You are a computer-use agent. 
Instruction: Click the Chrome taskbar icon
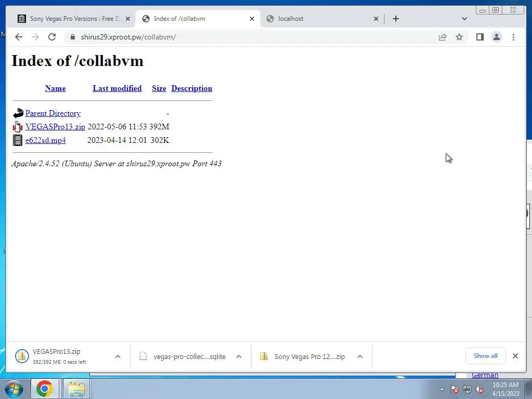tap(45, 389)
